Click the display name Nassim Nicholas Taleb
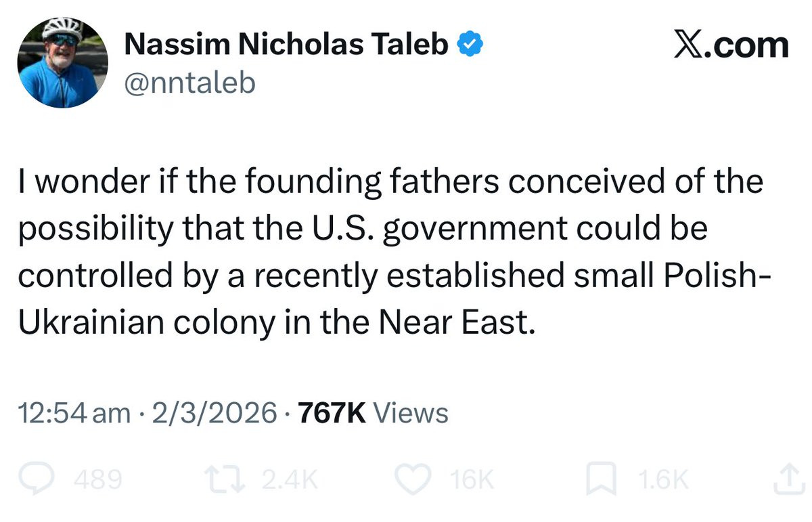This screenshot has width=812, height=522. (x=288, y=45)
